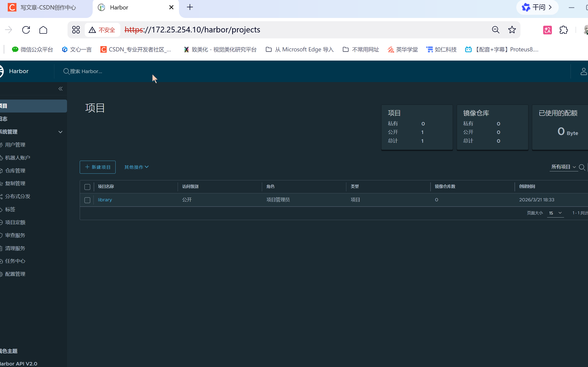Open the page size 15 dropdown

555,213
